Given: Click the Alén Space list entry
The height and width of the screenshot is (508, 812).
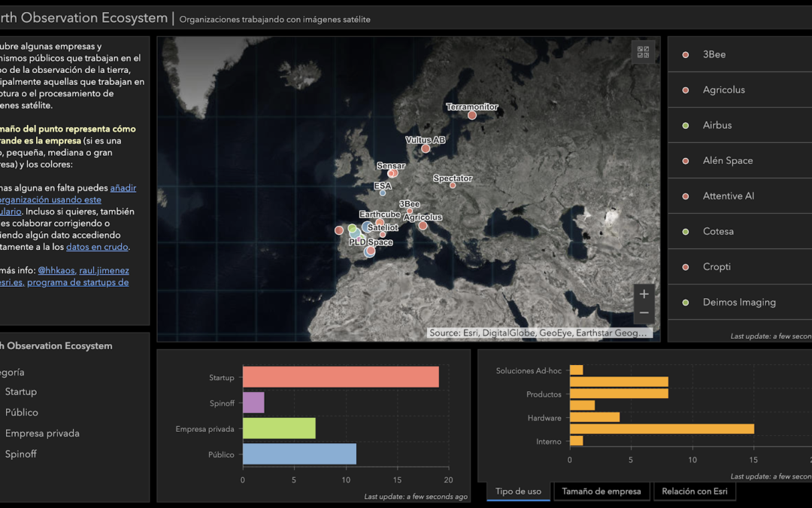Looking at the screenshot, I should click(740, 161).
